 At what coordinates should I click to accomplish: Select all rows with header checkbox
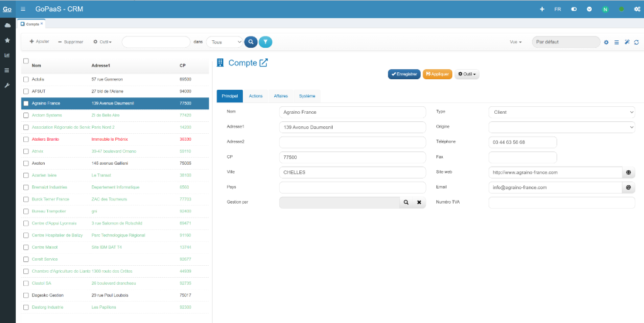[26, 61]
